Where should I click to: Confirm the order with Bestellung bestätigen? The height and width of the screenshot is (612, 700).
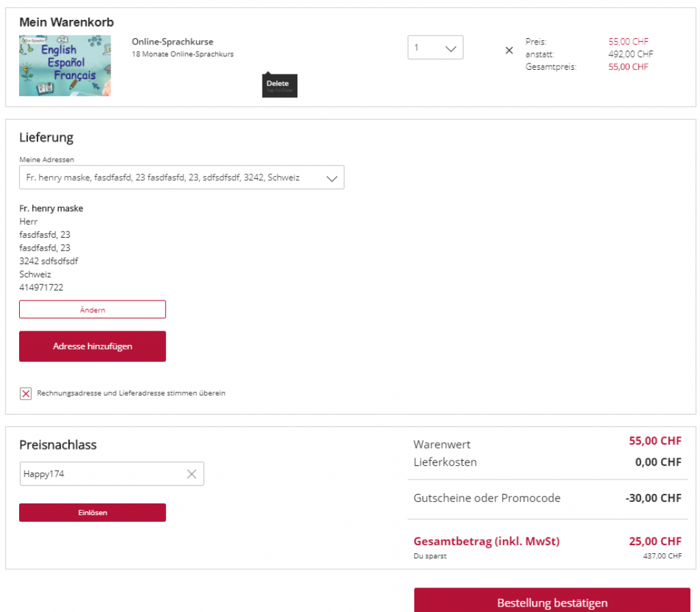pos(552,602)
